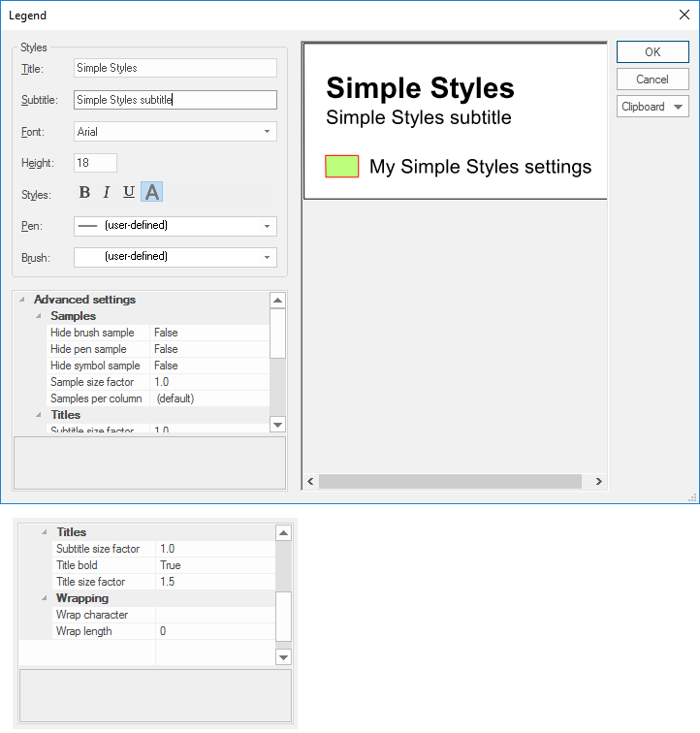Toggle Underline style button
700x733 pixels.
129,192
